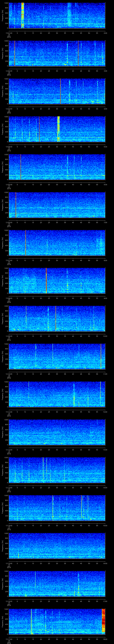Click the 13:05:00 start time label
Image resolution: width=114 pixels, height=644 pixels.
point(9,184)
